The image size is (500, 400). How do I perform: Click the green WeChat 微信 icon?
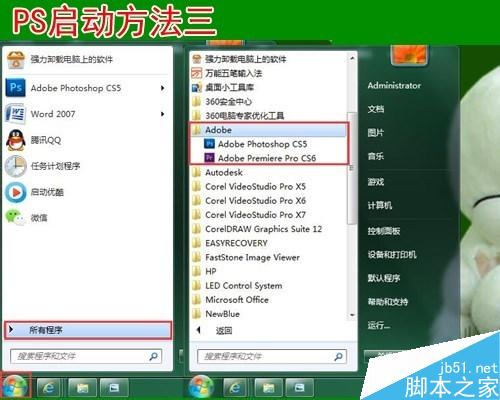[x=15, y=217]
